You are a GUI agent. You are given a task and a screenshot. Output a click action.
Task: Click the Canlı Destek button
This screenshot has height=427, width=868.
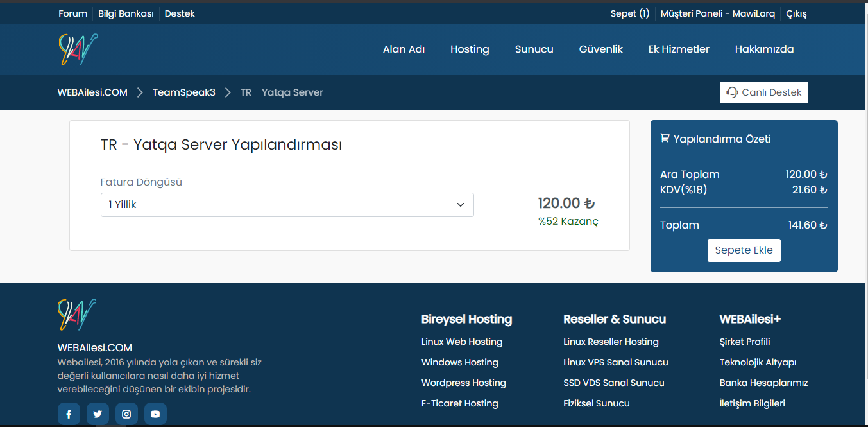click(x=764, y=92)
